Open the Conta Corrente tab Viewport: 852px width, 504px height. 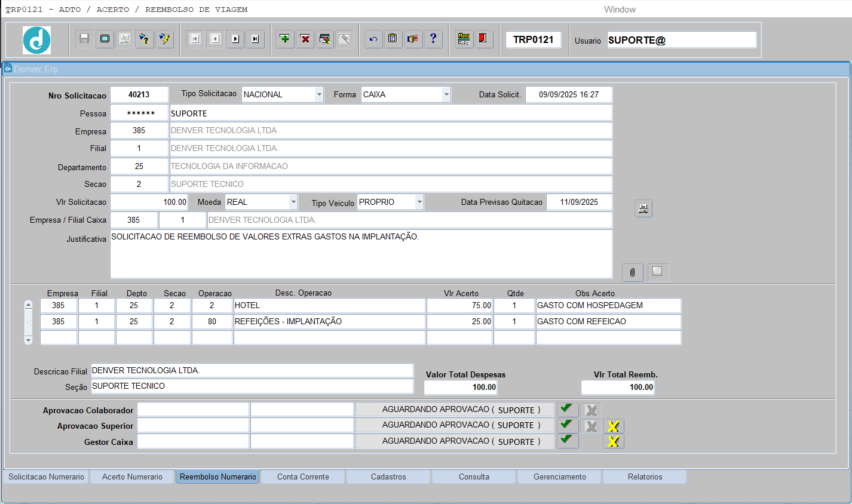303,477
